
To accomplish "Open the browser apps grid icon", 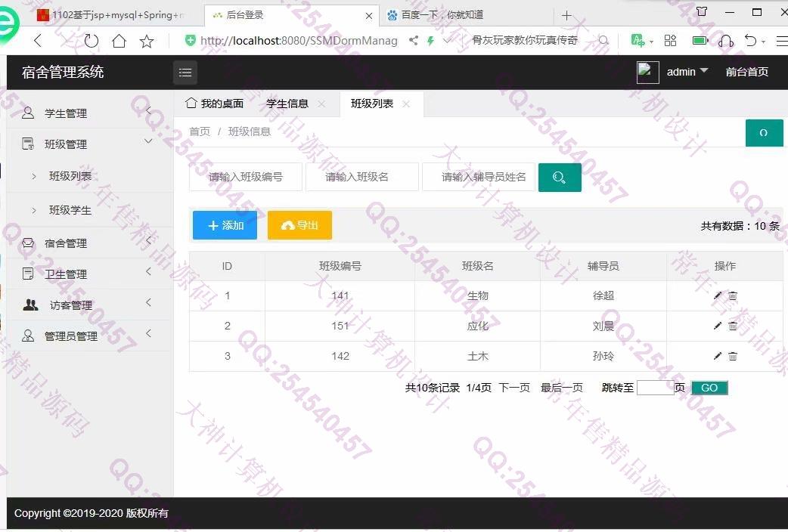I will [x=670, y=40].
